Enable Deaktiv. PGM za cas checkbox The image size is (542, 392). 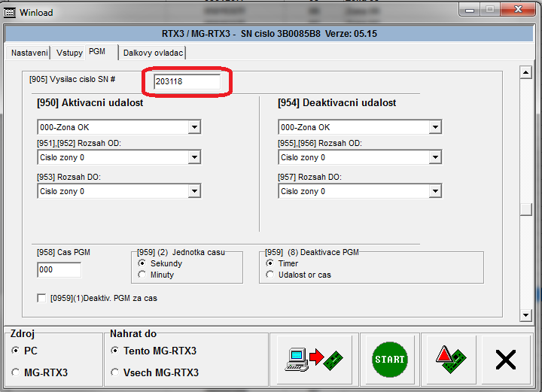tap(42, 299)
